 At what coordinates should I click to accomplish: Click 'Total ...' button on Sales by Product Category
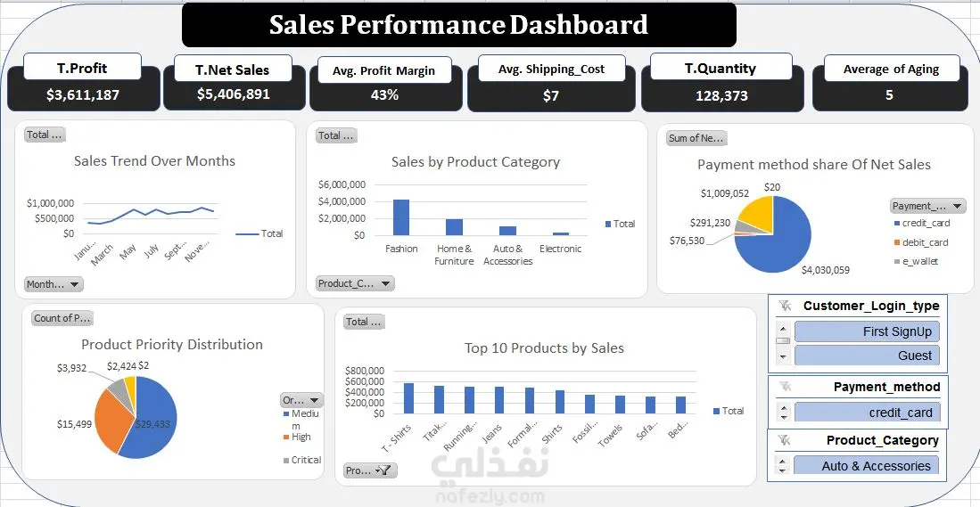pyautogui.click(x=336, y=135)
